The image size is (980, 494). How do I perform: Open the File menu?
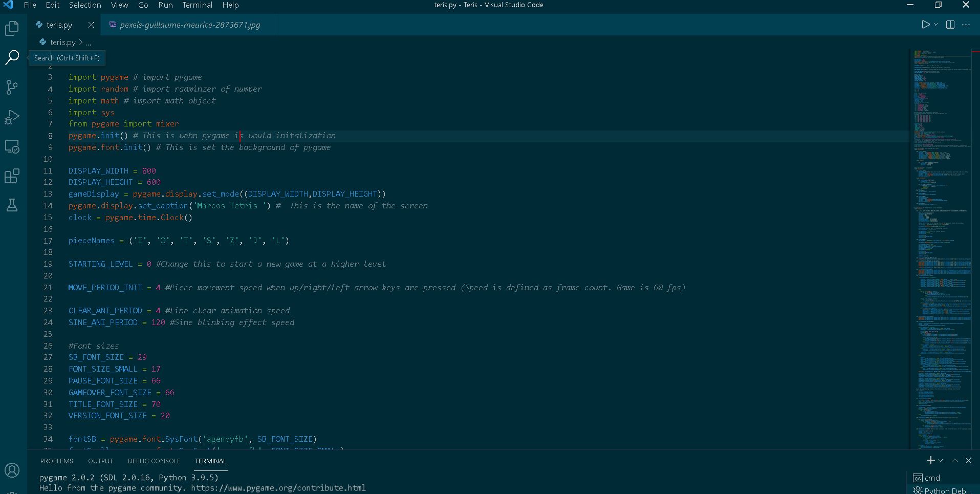pyautogui.click(x=30, y=5)
